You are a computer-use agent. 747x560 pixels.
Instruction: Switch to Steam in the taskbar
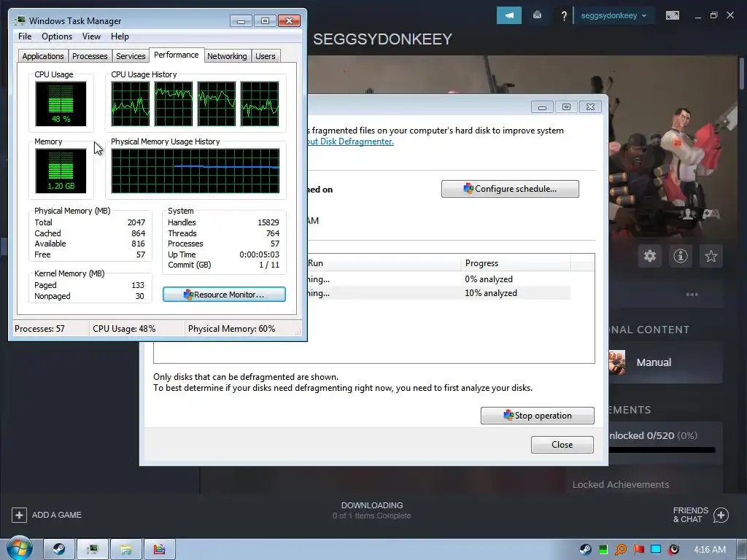coord(59,549)
